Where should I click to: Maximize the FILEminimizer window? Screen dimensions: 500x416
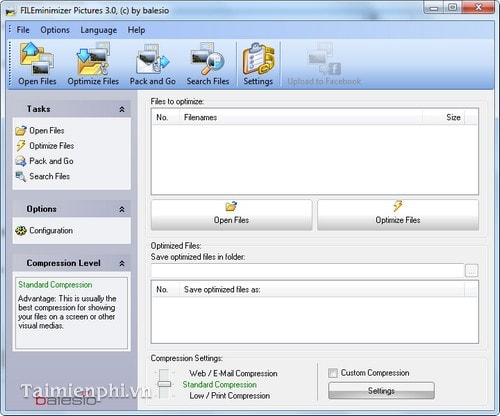(453, 8)
